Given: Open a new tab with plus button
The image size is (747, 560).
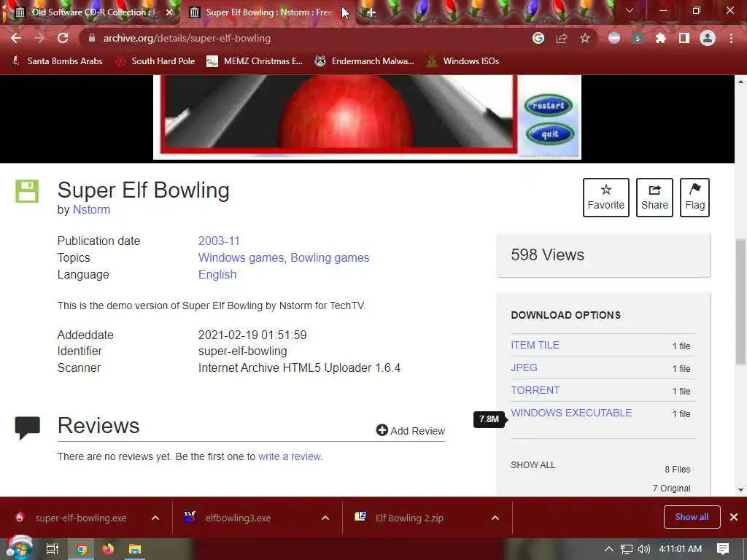Looking at the screenshot, I should 371,12.
